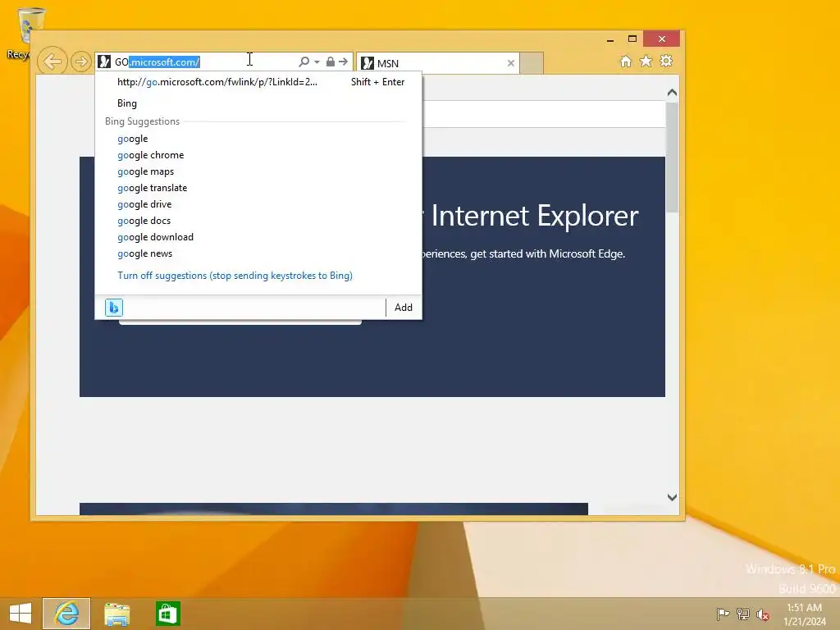This screenshot has width=840, height=630.
Task: Click the site favicon left of the address text
Action: tap(104, 62)
